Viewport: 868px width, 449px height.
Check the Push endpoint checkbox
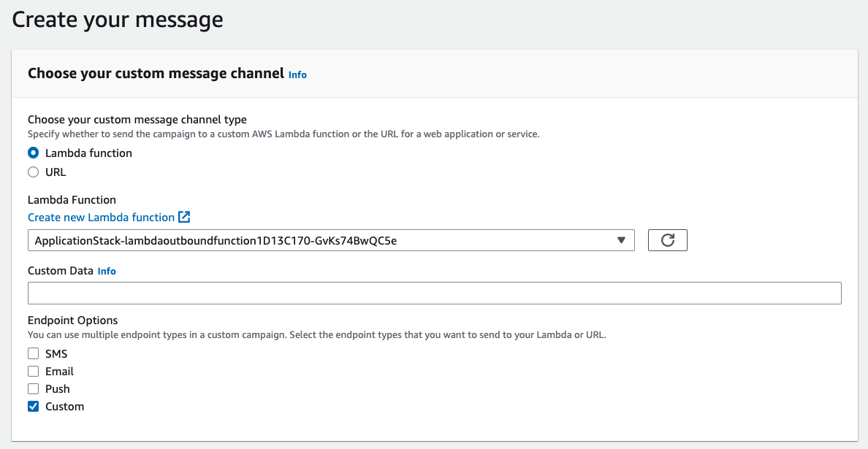tap(33, 388)
